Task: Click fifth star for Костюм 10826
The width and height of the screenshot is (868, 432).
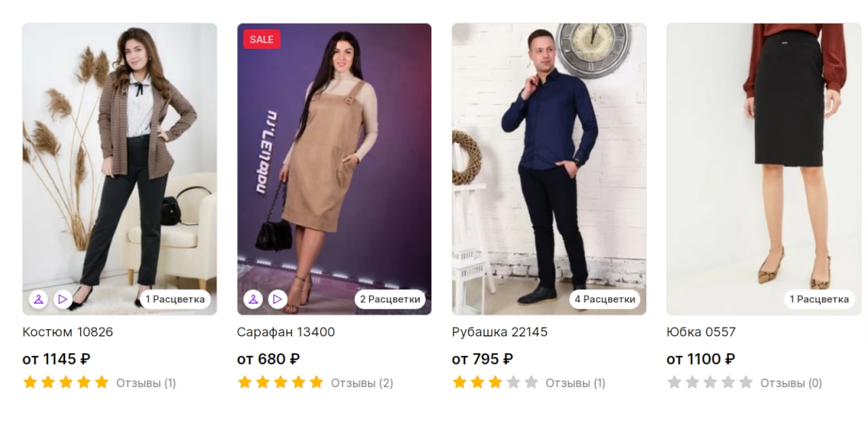Action: tap(102, 382)
